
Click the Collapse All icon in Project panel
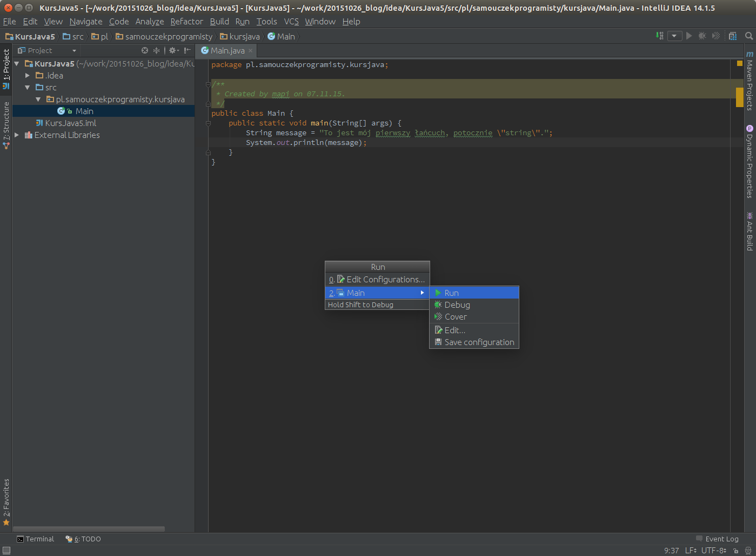click(156, 50)
